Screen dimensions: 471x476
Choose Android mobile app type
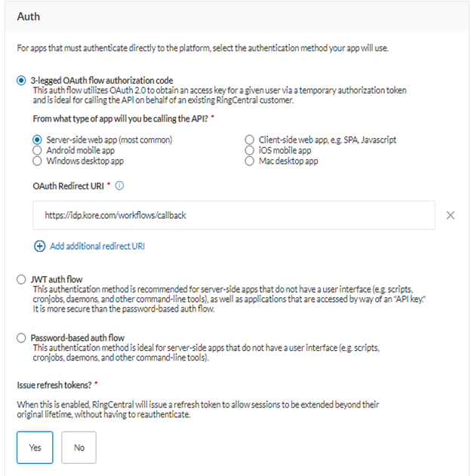click(37, 150)
